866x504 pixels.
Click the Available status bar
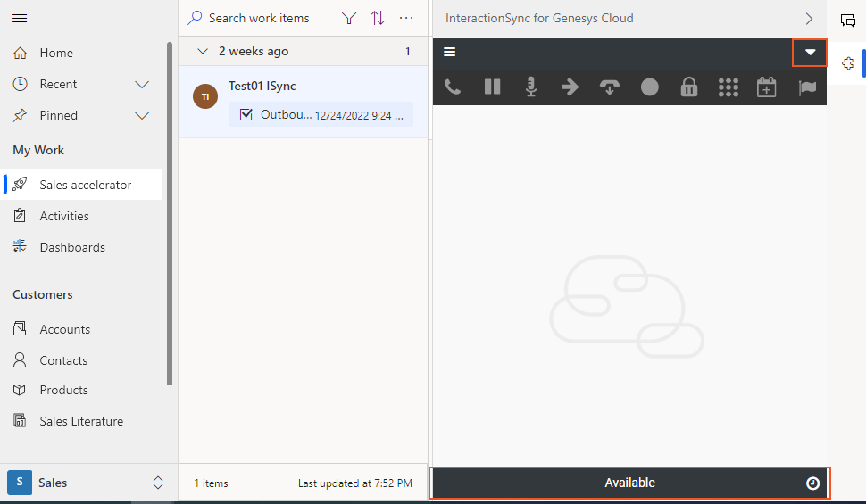[x=629, y=483]
